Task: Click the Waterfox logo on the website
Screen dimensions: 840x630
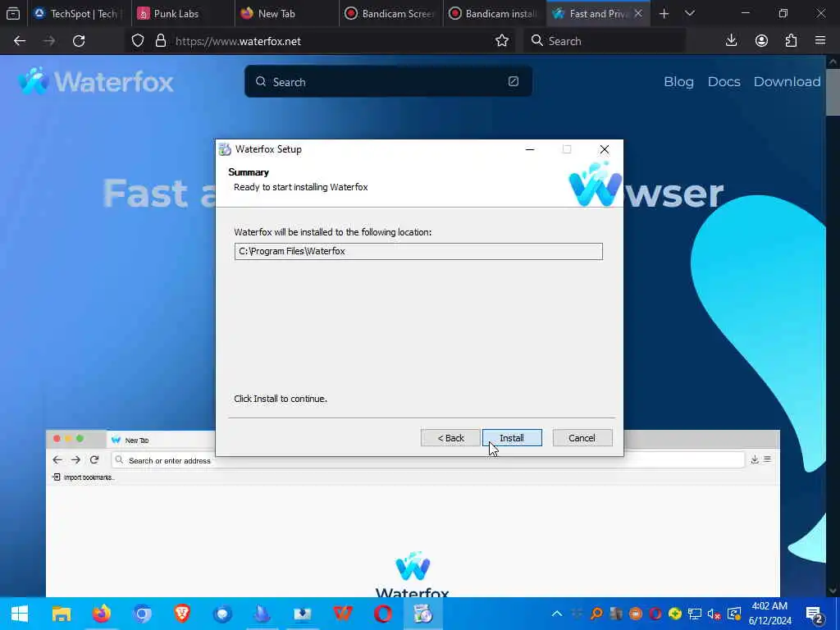Action: tap(95, 81)
